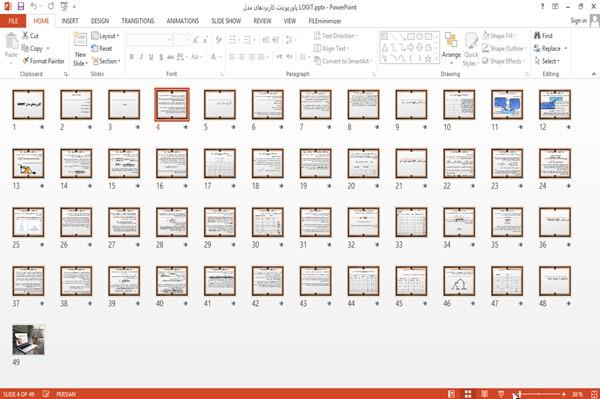This screenshot has width=600, height=399.
Task: Click the Arrange button
Action: click(451, 49)
